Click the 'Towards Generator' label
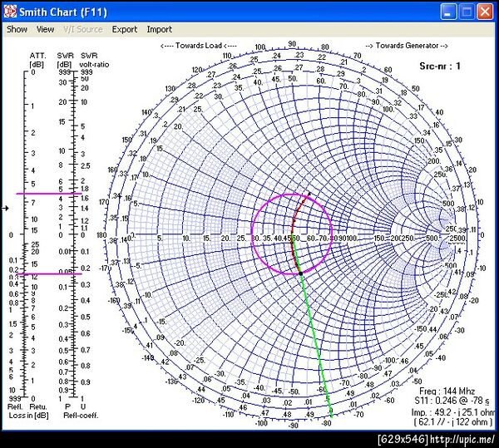Screen dimensions: 499x448 [x=407, y=46]
